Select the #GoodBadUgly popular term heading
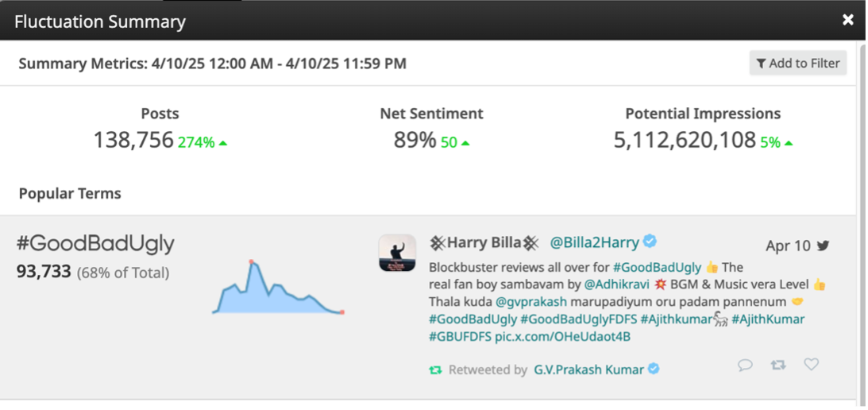868x410 pixels. [95, 243]
